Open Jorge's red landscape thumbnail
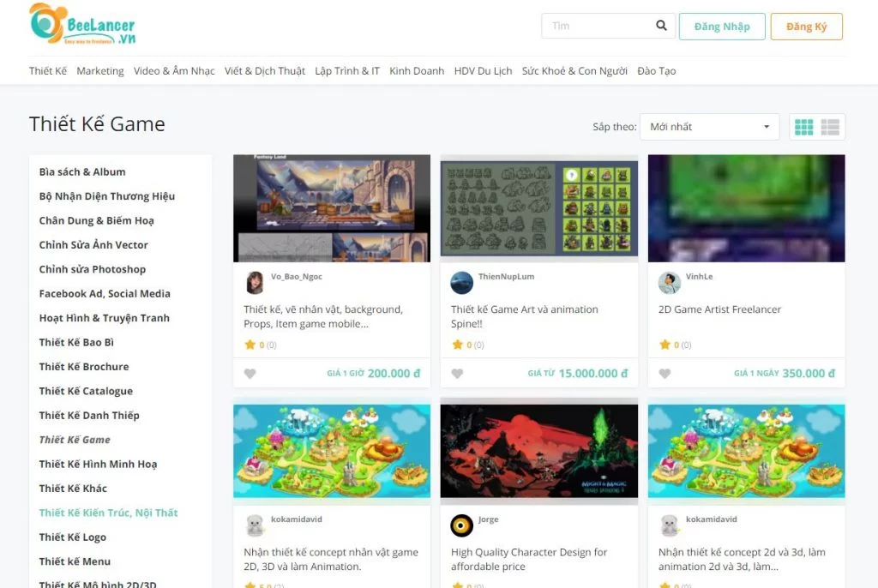Image resolution: width=878 pixels, height=588 pixels. coord(539,451)
